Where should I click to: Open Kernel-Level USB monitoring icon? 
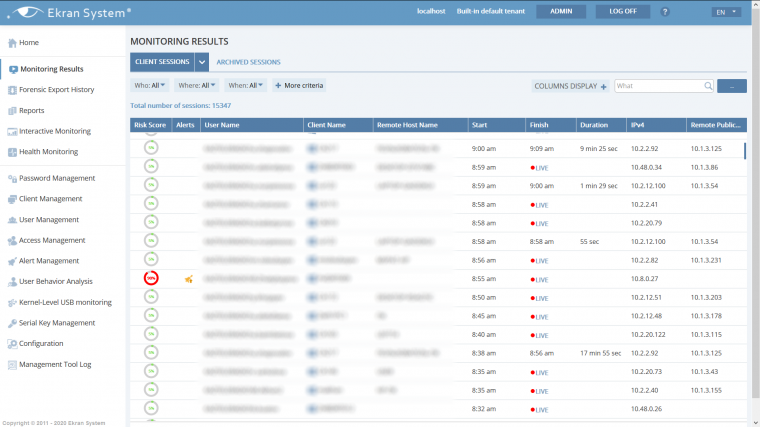click(x=12, y=302)
